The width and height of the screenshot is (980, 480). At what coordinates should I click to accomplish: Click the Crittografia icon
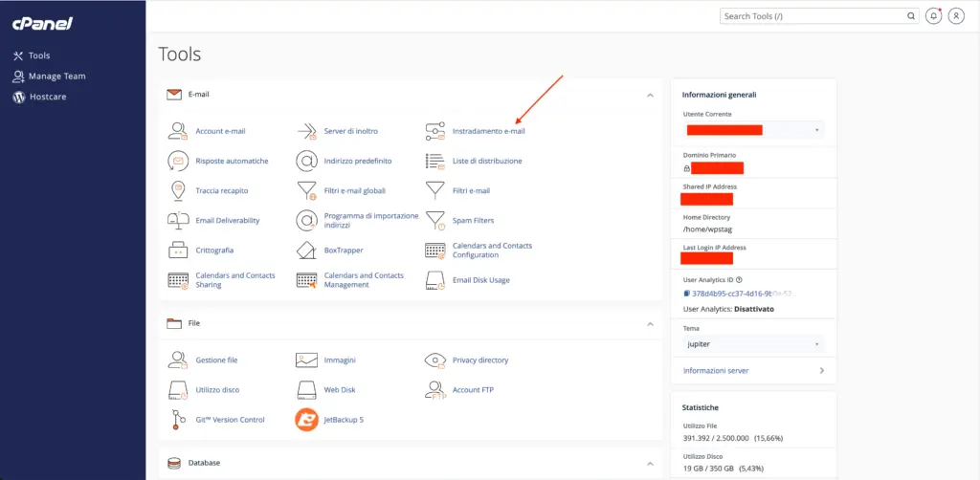pyautogui.click(x=177, y=250)
